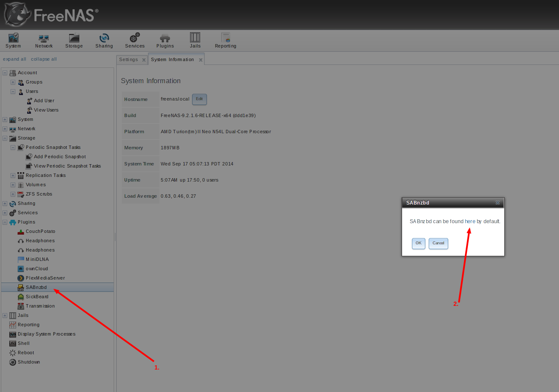Screen dimensions: 559x392
Task: Collapse Periodic Snapshot Tasks node
Action: (13, 148)
